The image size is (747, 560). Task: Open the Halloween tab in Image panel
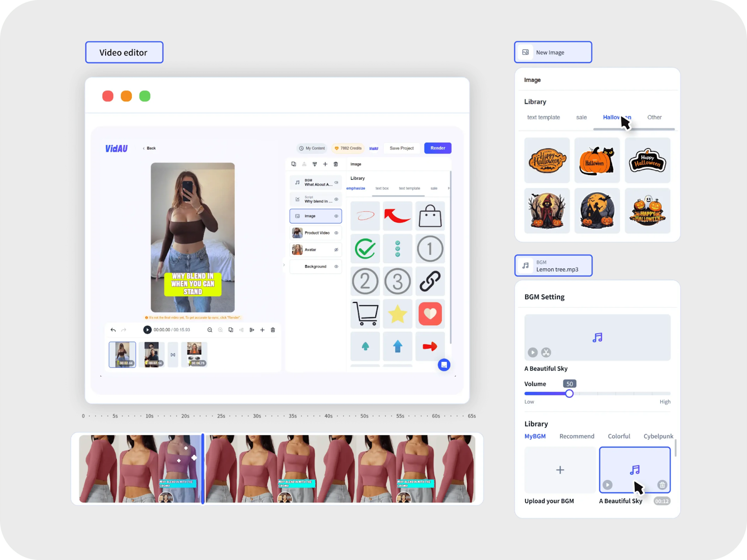coord(617,117)
